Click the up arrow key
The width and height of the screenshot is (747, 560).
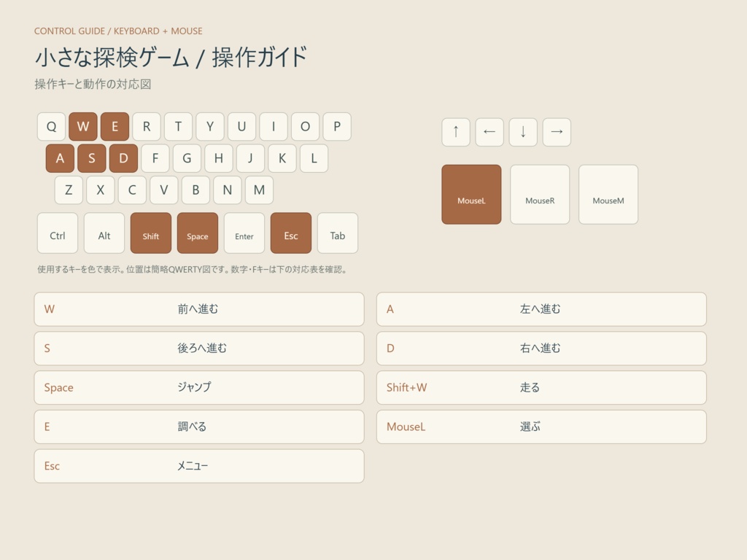(x=456, y=132)
